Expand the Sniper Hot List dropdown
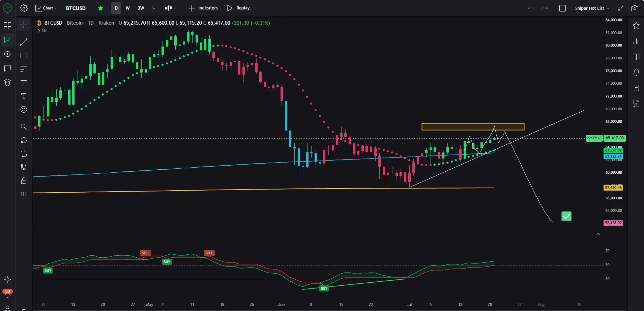The width and height of the screenshot is (644, 311). (x=592, y=8)
